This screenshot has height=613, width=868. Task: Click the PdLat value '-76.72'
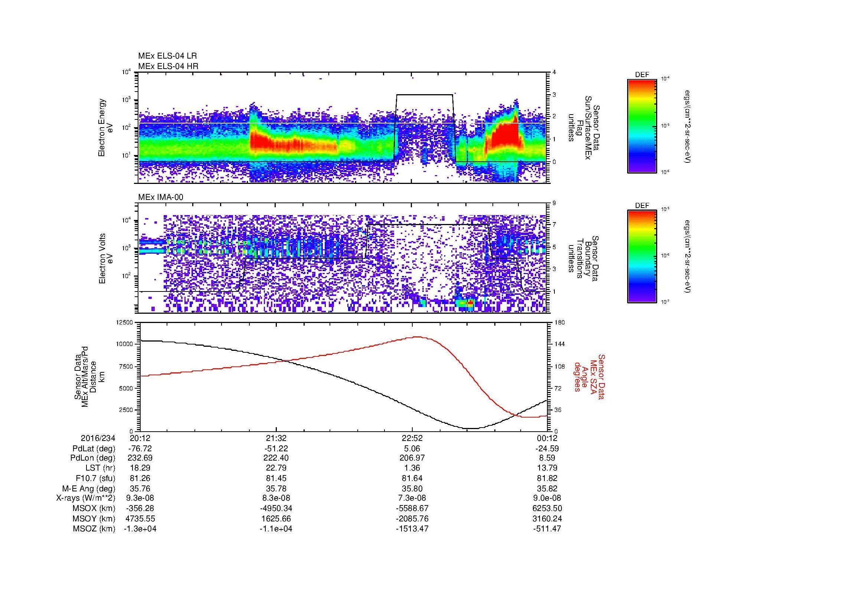140,449
